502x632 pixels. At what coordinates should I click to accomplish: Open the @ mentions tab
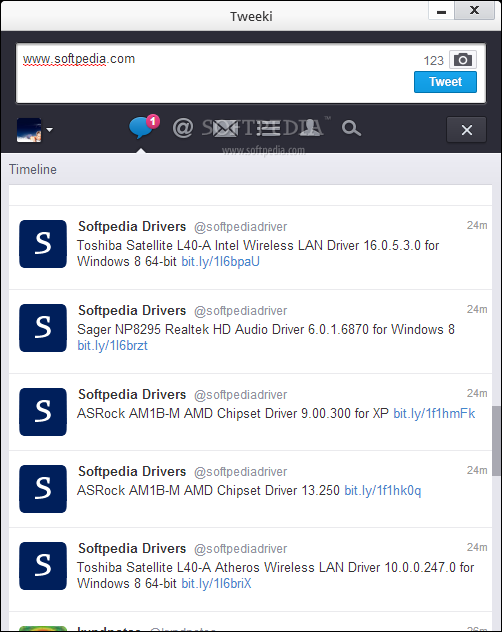[x=183, y=128]
